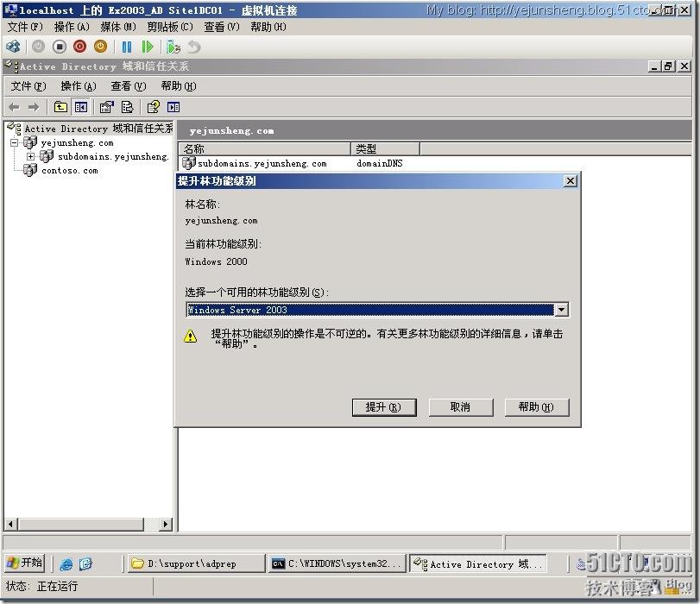
Task: Open 文件(F) in VM connection menu
Action: coord(25,27)
